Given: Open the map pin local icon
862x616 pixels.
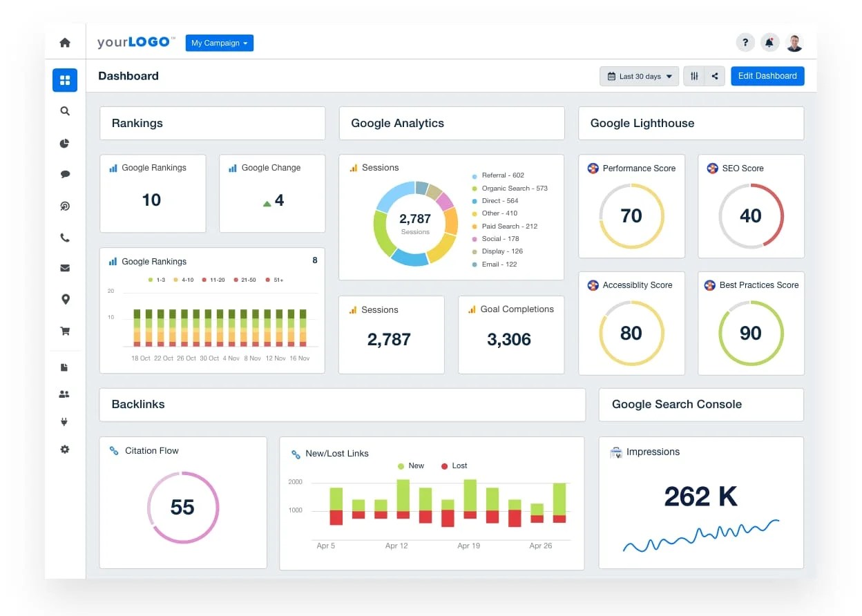Looking at the screenshot, I should [65, 299].
